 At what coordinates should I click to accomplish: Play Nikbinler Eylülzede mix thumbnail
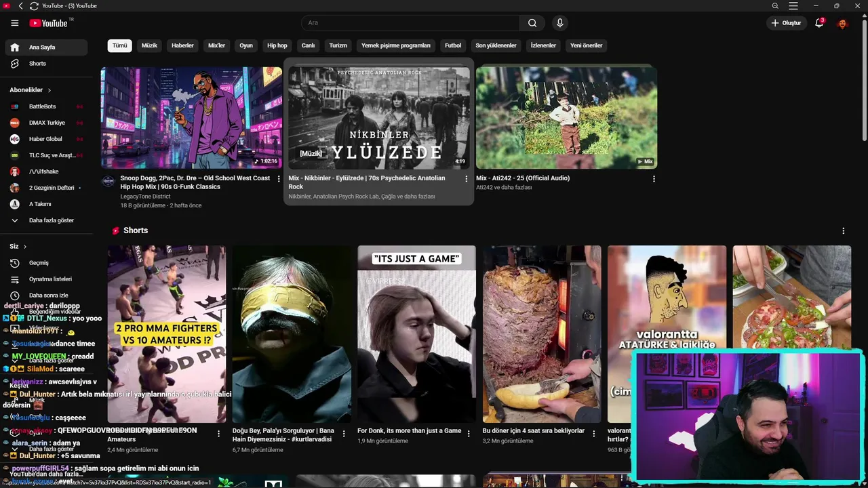tap(379, 118)
